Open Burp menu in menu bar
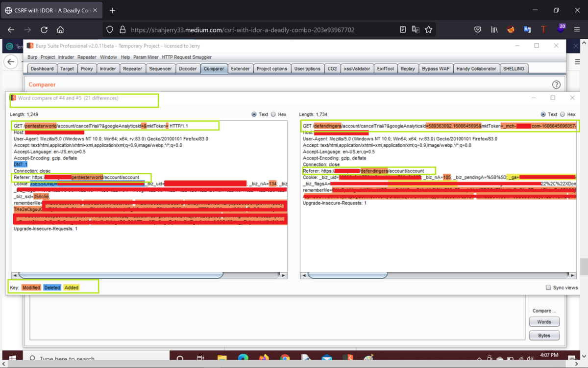 point(32,57)
